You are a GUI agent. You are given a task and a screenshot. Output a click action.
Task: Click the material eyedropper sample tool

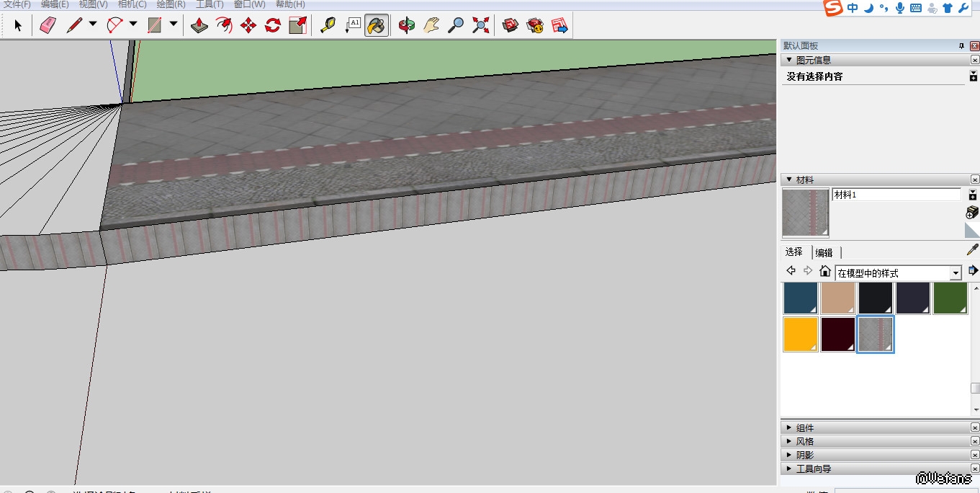tap(972, 250)
